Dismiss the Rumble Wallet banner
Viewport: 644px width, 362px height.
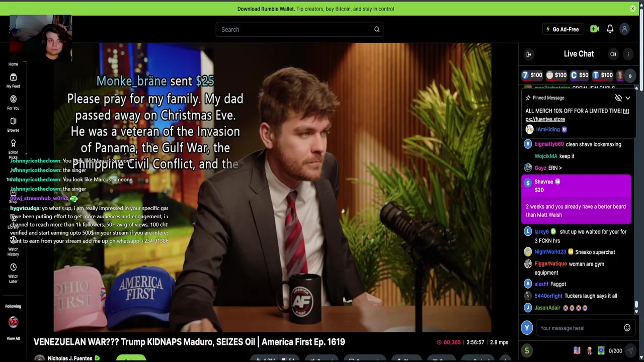[x=632, y=9]
